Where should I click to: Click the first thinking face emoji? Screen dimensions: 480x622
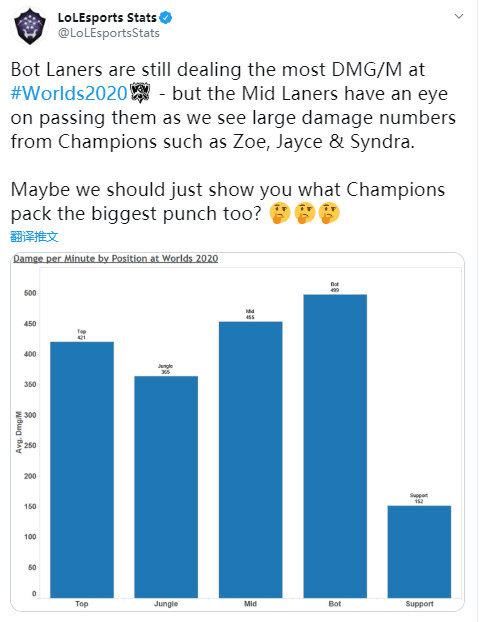click(x=280, y=213)
